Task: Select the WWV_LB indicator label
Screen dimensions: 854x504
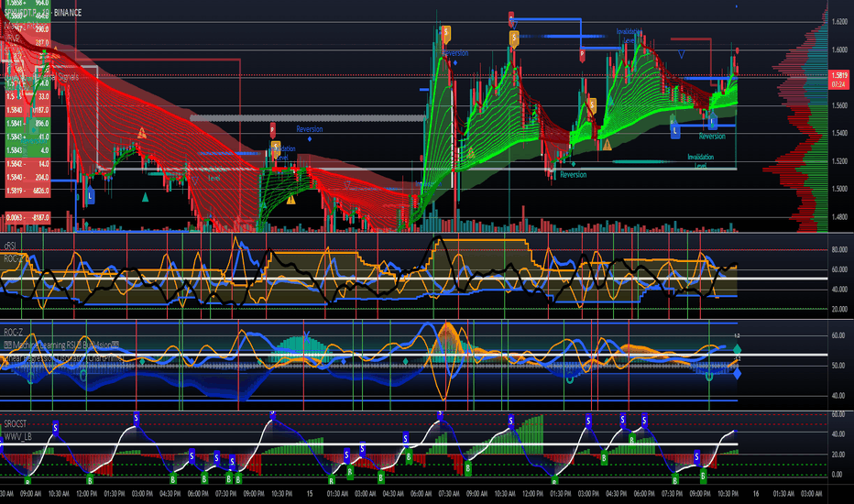Action: point(17,436)
